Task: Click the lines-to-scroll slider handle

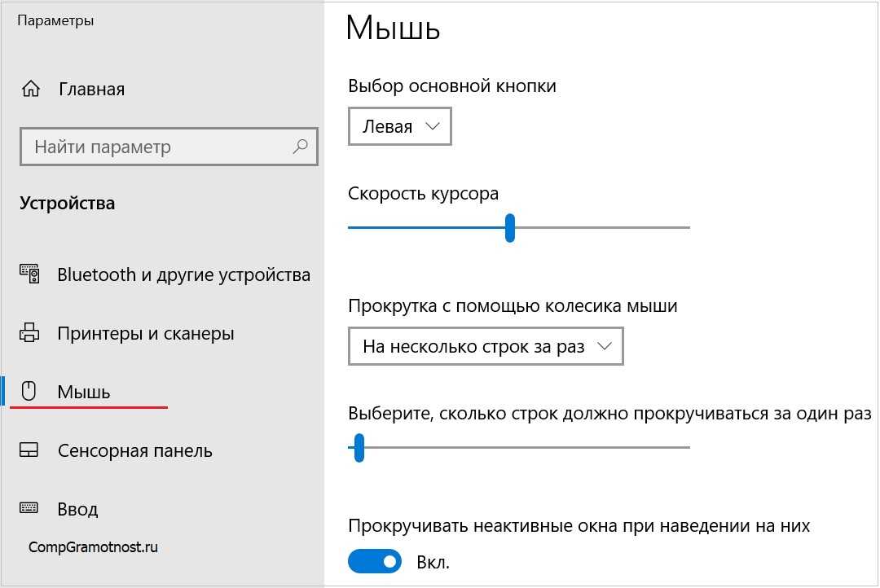Action: point(359,447)
